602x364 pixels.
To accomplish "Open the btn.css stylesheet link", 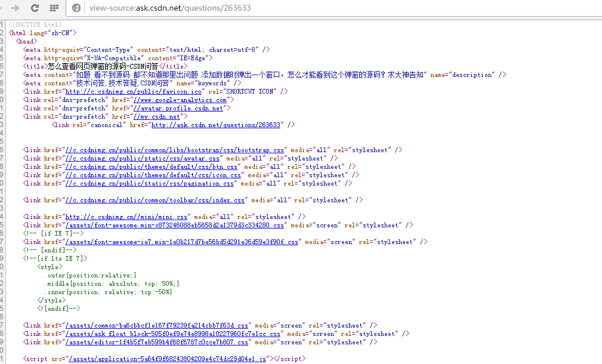I will [152, 166].
